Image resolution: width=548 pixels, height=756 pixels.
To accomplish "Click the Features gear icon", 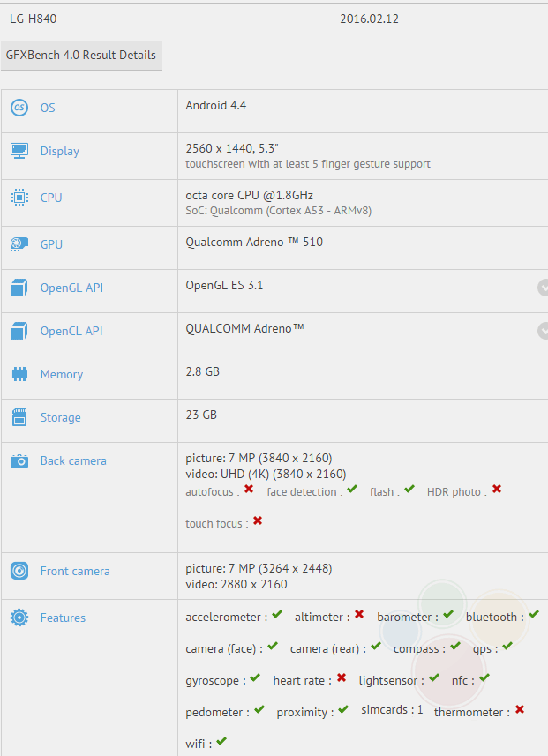I will (19, 618).
